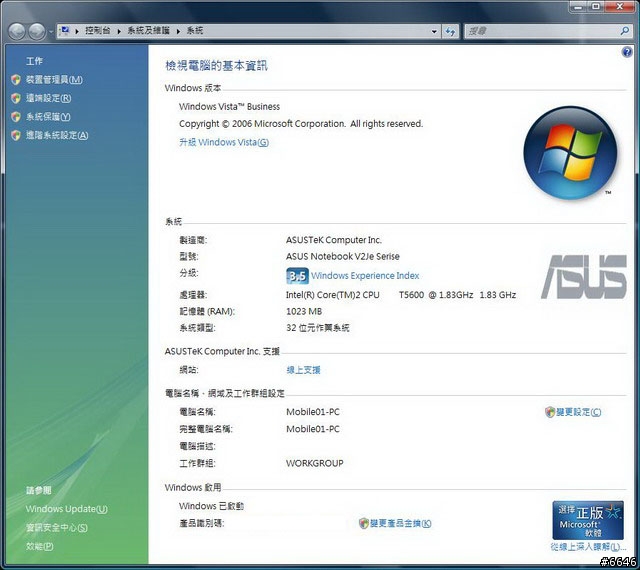Click the 3.5 experience score badge
The height and width of the screenshot is (570, 640).
(x=297, y=276)
